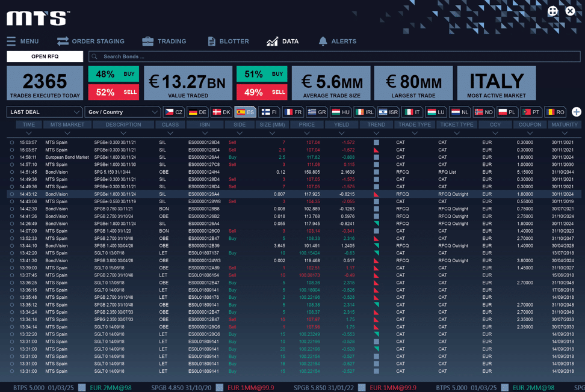This screenshot has height=392, width=585.
Task: Expand the PRICE column filter chevron
Action: (x=307, y=133)
